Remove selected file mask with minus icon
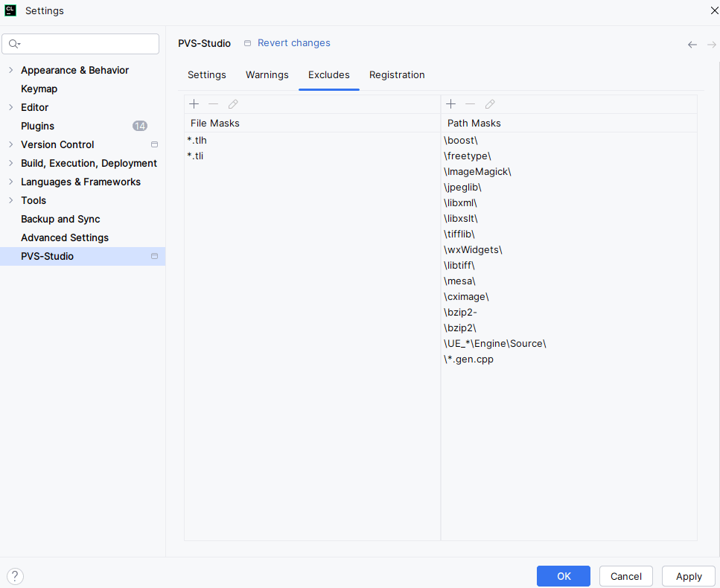This screenshot has height=588, width=720. coord(214,104)
